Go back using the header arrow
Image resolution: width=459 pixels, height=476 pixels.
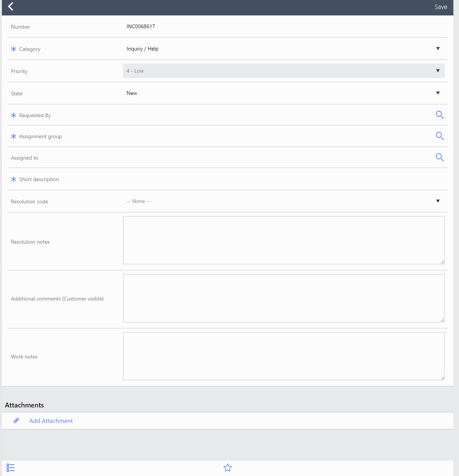point(11,6)
